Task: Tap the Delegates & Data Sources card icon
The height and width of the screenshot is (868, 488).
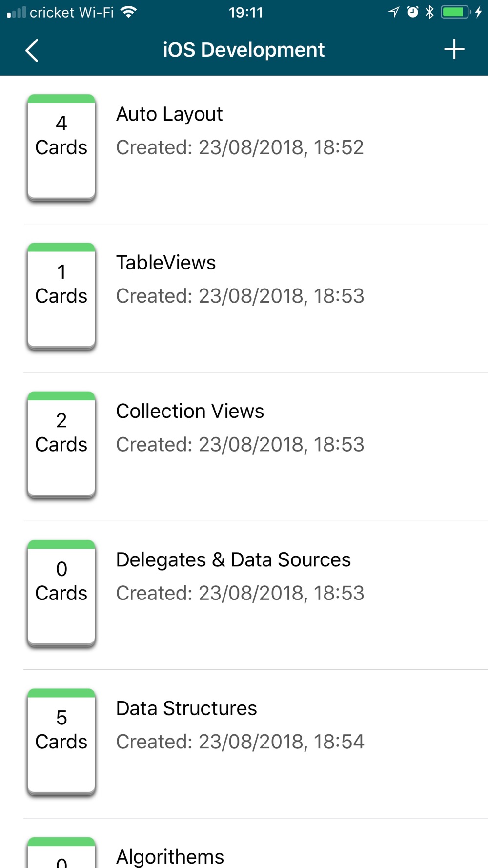Action: (x=61, y=594)
